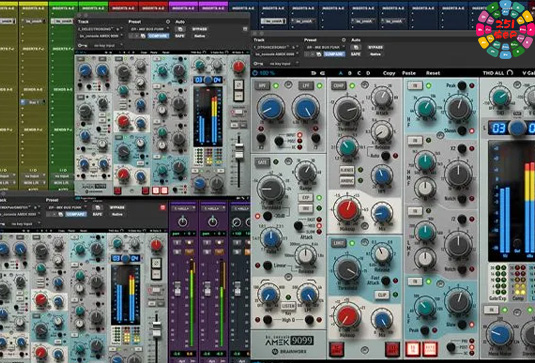This screenshot has height=363, width=535.
Task: Click Reset in large plugin toolbar
Action: (x=433, y=73)
